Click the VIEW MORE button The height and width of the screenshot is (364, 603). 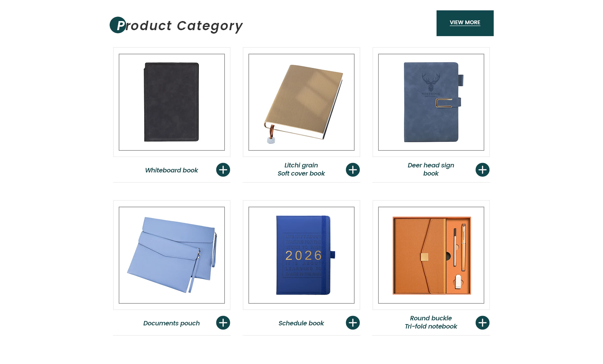pyautogui.click(x=465, y=23)
